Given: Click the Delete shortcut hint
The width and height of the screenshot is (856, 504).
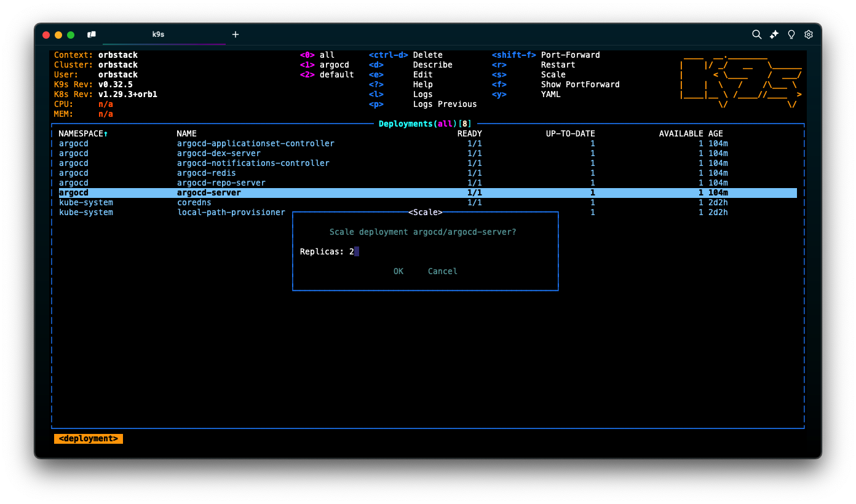Looking at the screenshot, I should point(406,55).
